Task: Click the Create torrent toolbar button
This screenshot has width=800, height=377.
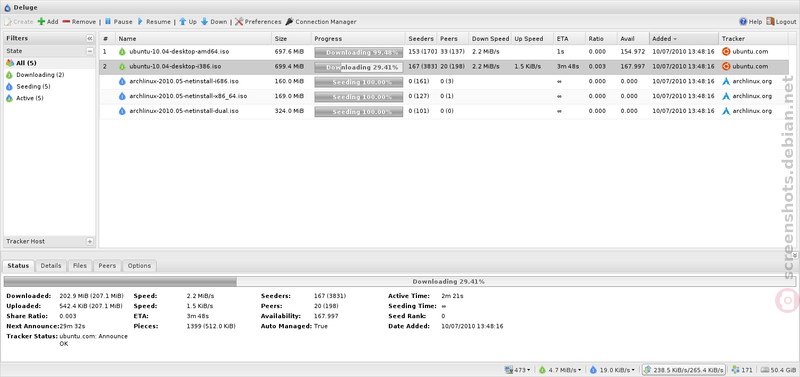Action: [x=19, y=22]
